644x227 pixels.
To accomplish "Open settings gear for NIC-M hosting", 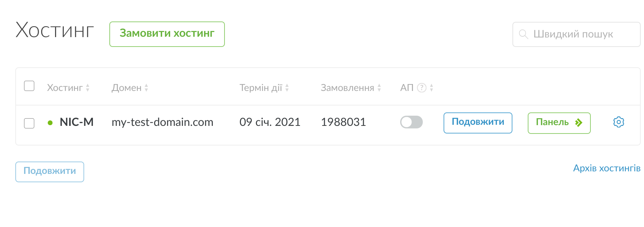I will pyautogui.click(x=618, y=122).
